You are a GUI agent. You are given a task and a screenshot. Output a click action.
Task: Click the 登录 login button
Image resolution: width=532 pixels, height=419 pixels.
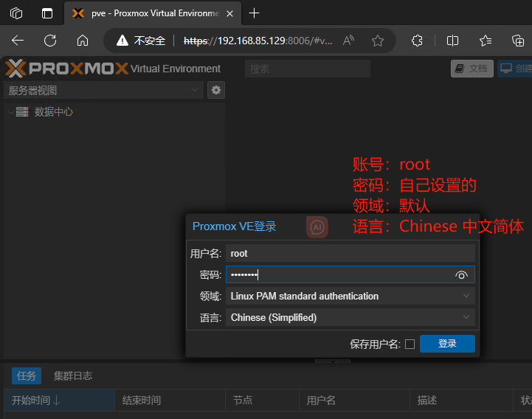coord(447,344)
